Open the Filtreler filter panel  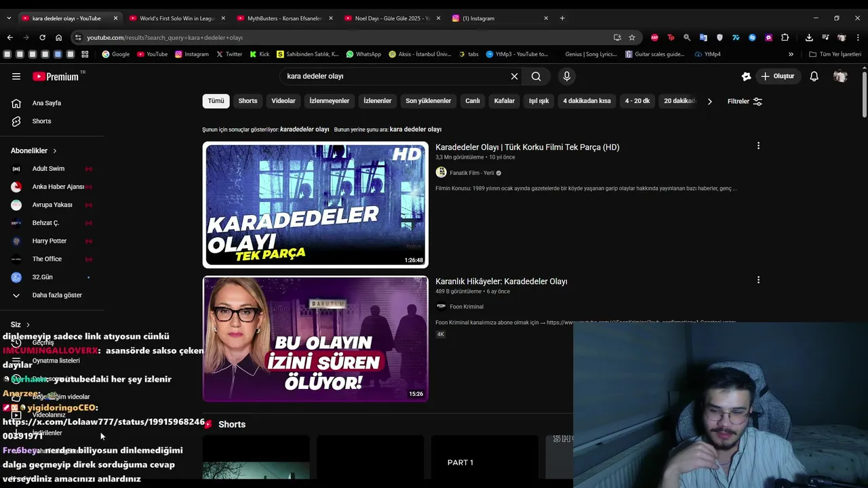pos(745,102)
